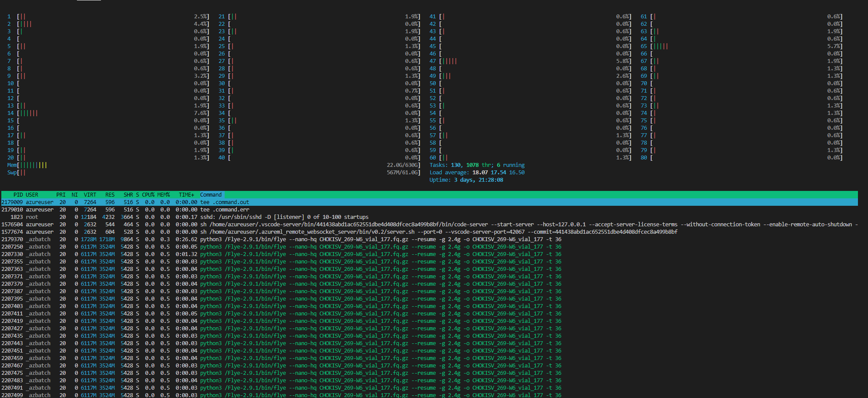The width and height of the screenshot is (868, 398).
Task: Sort processes by the CPU% column header
Action: click(x=147, y=194)
